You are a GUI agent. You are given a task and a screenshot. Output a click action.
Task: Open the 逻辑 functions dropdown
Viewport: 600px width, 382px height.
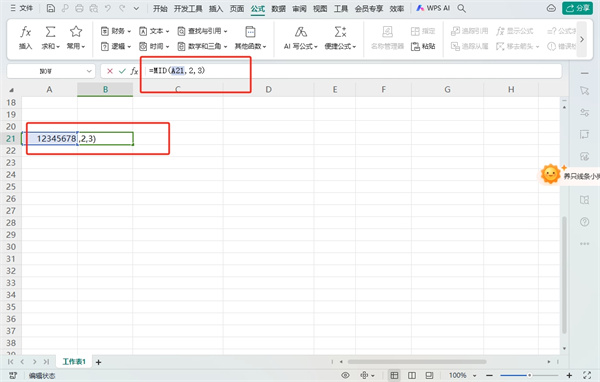tap(116, 46)
